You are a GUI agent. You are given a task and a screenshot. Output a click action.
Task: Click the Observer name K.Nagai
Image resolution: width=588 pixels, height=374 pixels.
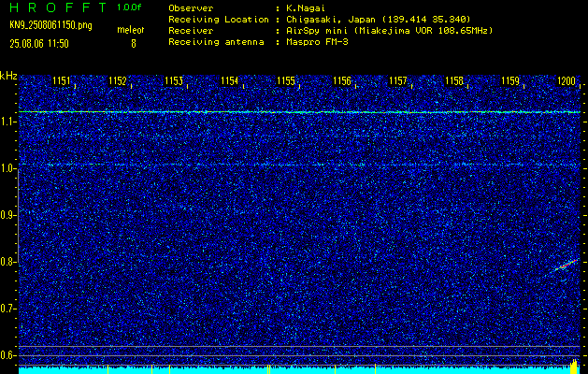pyautogui.click(x=305, y=8)
